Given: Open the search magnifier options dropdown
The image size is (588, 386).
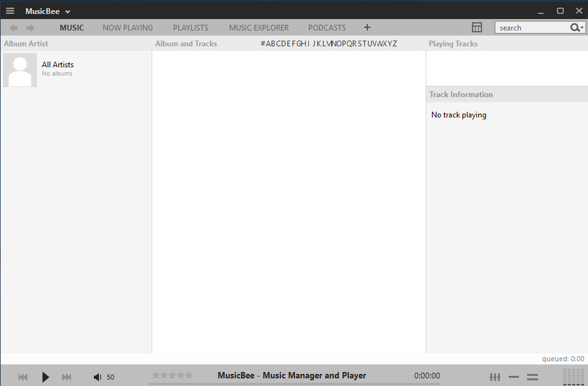Looking at the screenshot, I should point(577,28).
